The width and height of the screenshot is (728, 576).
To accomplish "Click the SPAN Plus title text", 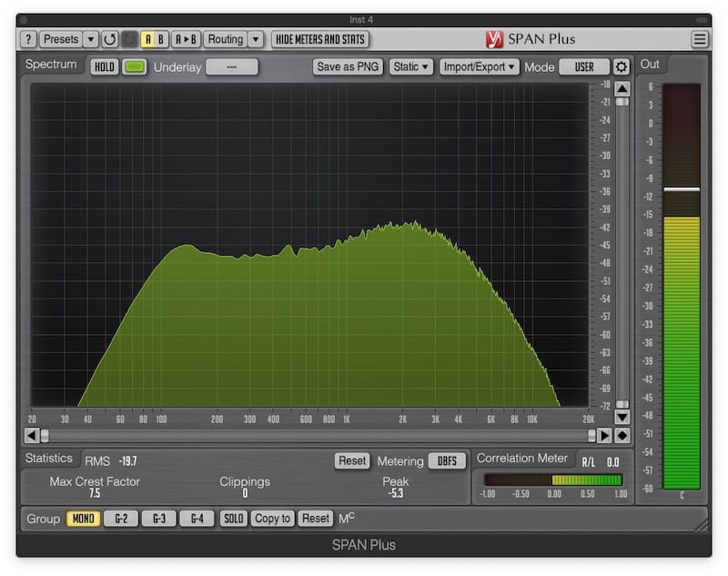I will pyautogui.click(x=541, y=39).
